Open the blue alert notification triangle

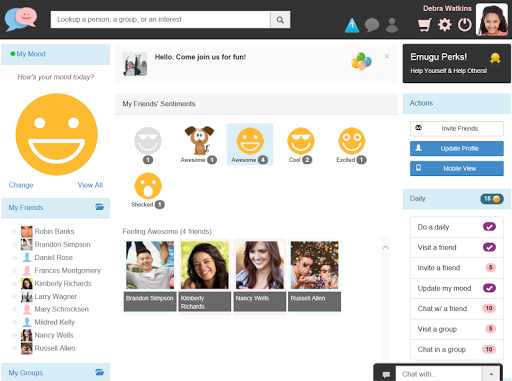(352, 25)
